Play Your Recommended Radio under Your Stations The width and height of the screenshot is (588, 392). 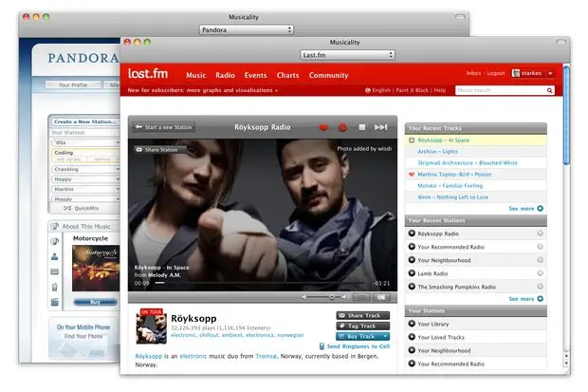pos(412,364)
